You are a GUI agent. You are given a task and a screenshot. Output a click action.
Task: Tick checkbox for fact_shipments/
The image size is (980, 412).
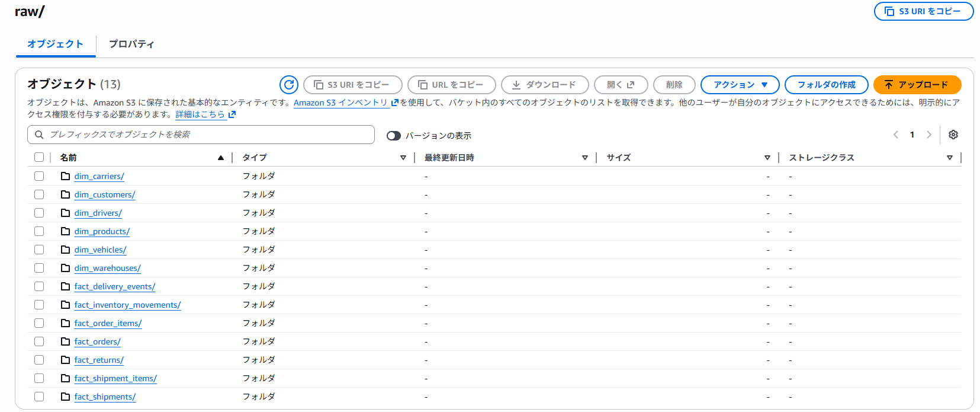(x=39, y=397)
